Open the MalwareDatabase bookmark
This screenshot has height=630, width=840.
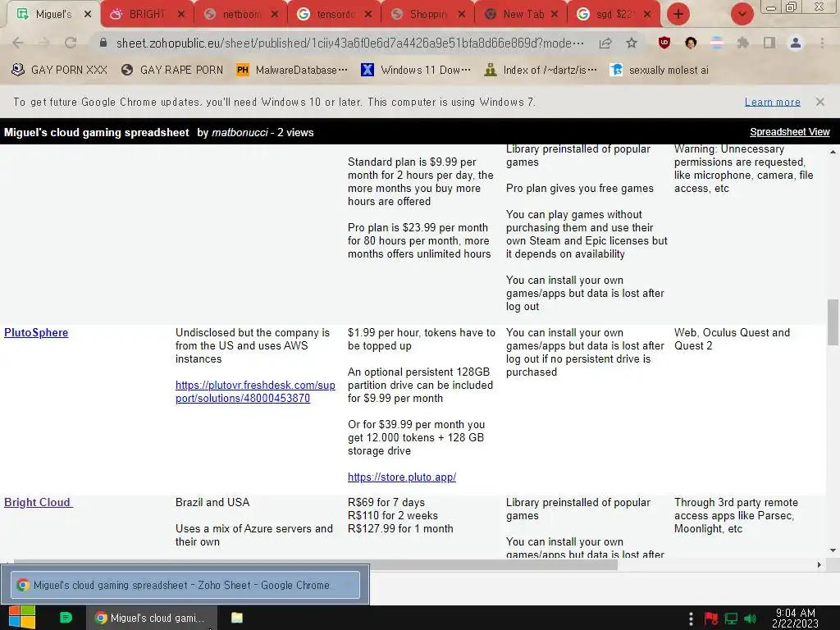click(x=292, y=71)
